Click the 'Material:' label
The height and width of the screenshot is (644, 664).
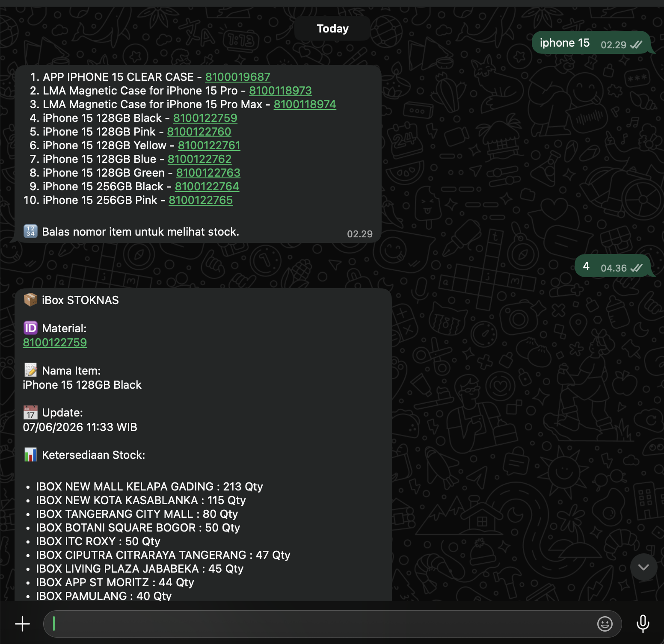click(x=64, y=328)
